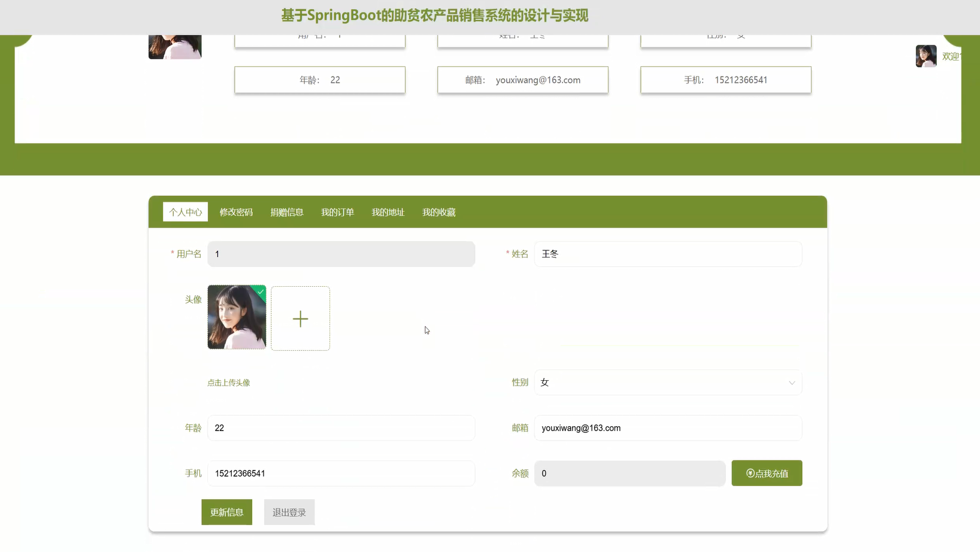Viewport: 980px width, 552px height.
Task: Click the 更新信息 update button
Action: coord(226,512)
